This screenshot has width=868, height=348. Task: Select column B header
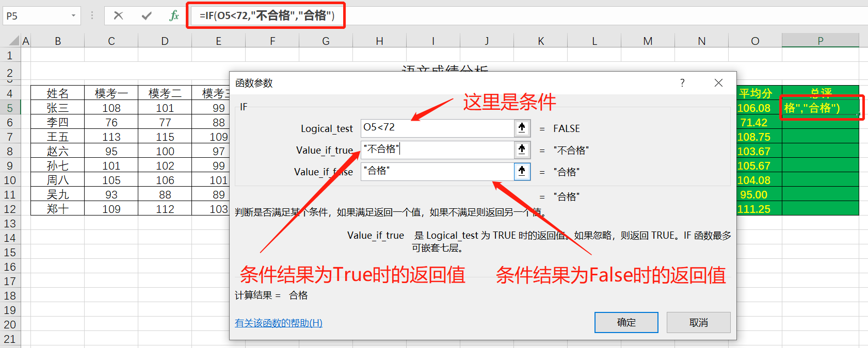tap(58, 41)
